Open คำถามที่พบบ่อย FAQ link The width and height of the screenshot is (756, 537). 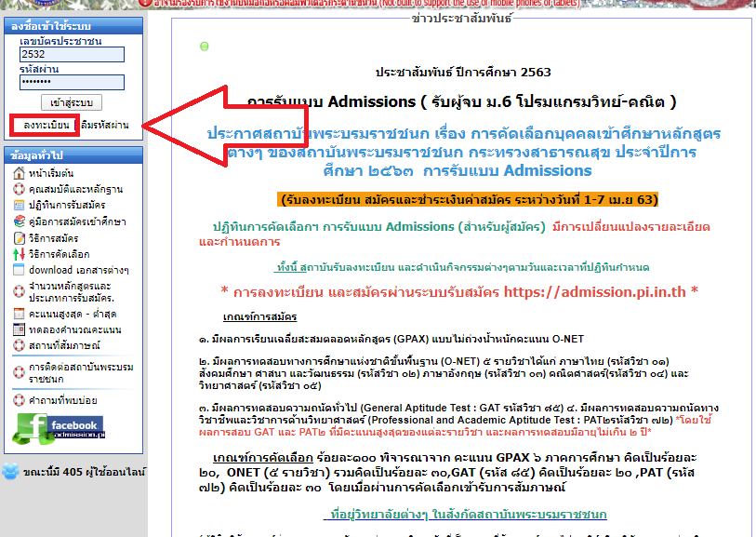tap(62, 400)
